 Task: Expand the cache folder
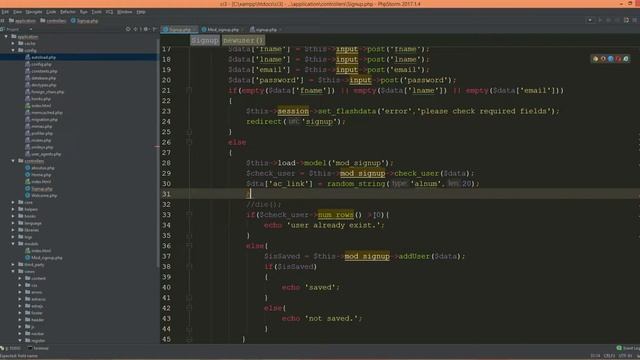point(13,43)
